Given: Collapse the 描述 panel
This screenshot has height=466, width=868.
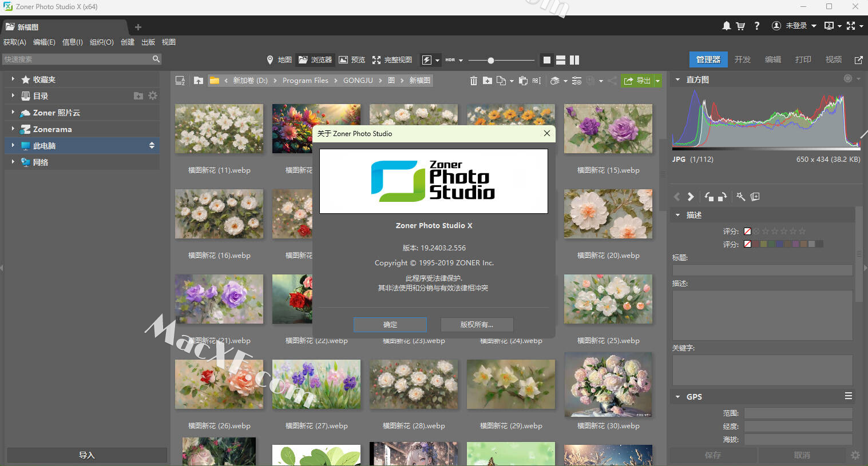Looking at the screenshot, I should [x=677, y=215].
